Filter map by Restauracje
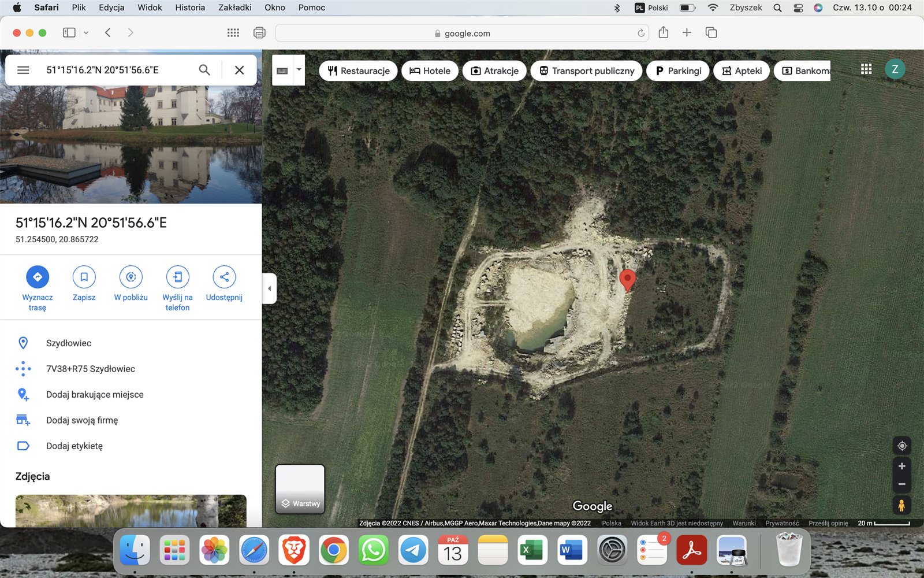This screenshot has height=578, width=924. point(359,71)
